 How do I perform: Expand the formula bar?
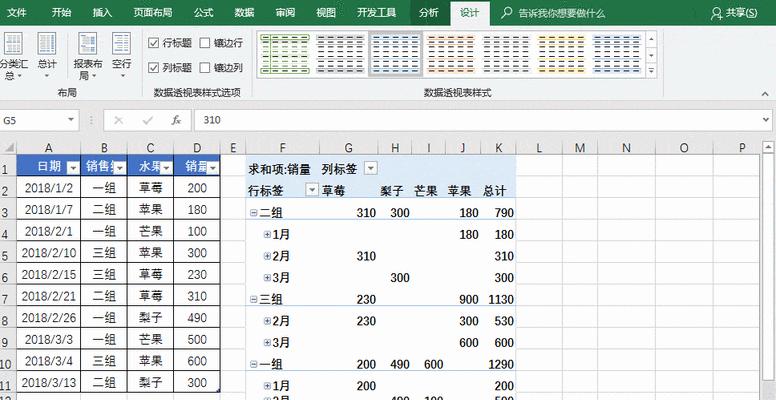(767, 120)
